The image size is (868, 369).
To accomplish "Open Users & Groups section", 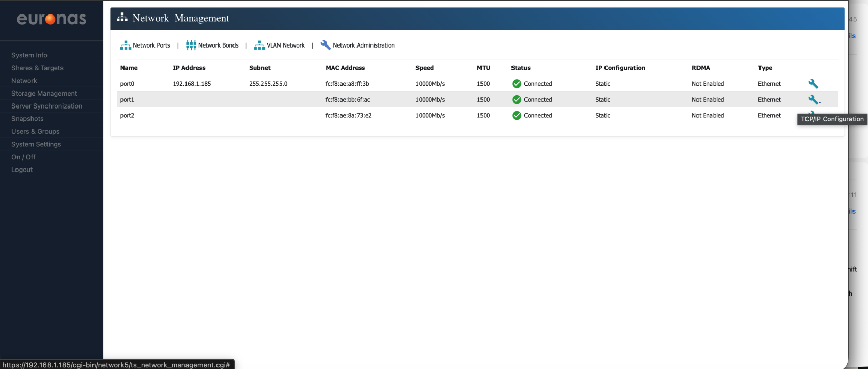I will click(x=35, y=132).
